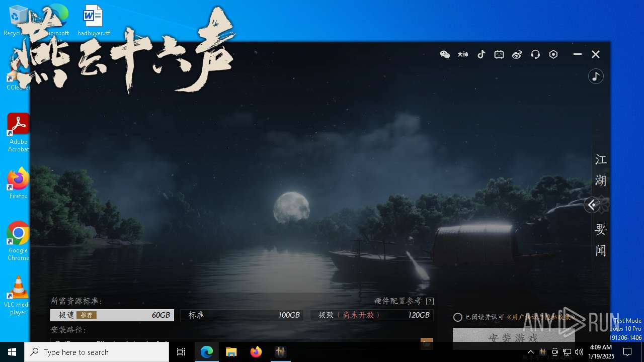Viewport: 644px width, 362px height.
Task: Click the taskbar search box
Action: tap(97, 352)
